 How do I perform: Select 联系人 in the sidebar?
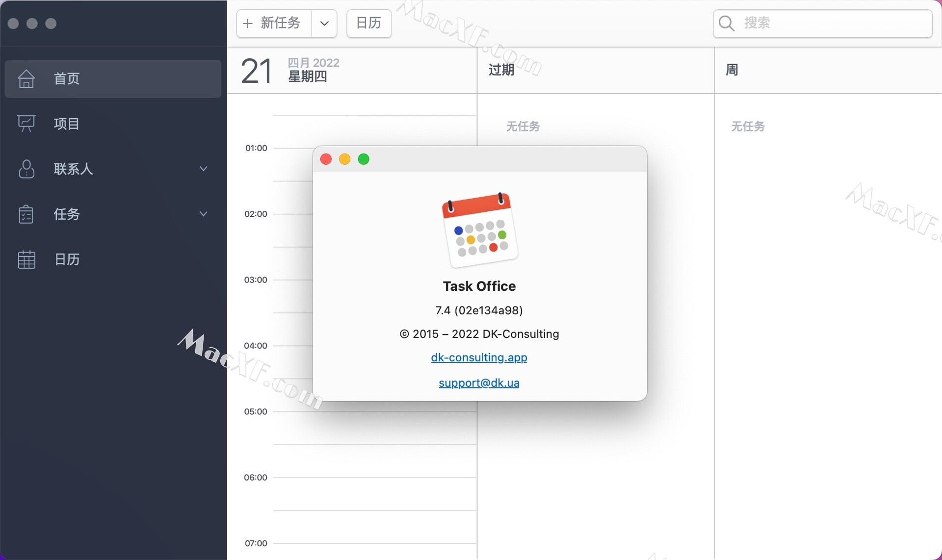pyautogui.click(x=113, y=169)
